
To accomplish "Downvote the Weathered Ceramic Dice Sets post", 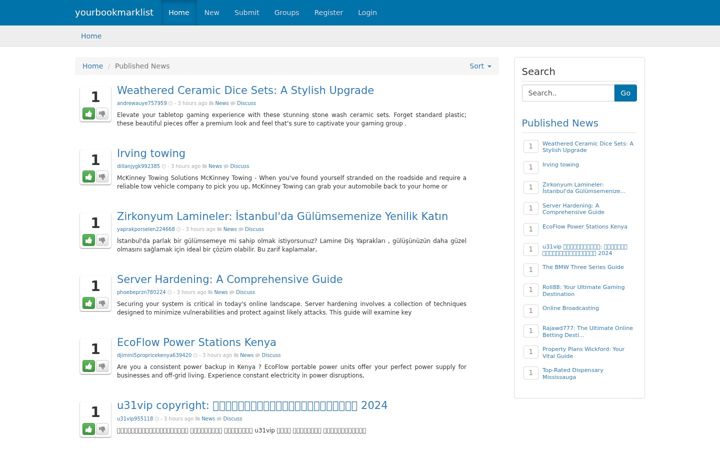I will [x=102, y=113].
